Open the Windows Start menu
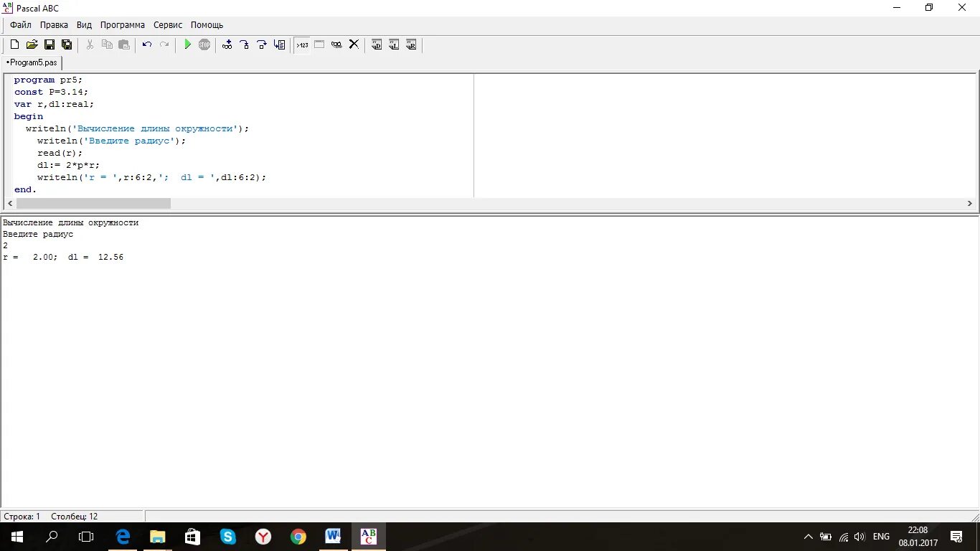Screen dimensions: 980x551 pyautogui.click(x=17, y=537)
